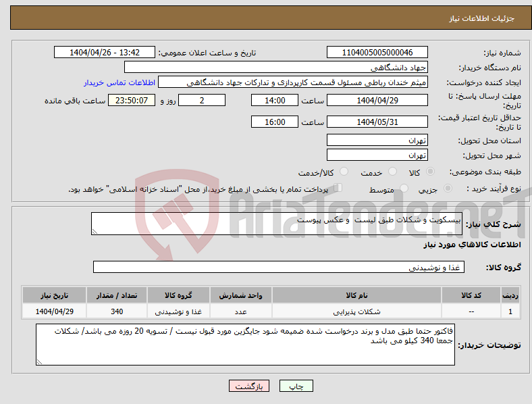Click the response deadline date 1404/04/29 field
Viewport: 532px width, 404px height.
(377, 100)
